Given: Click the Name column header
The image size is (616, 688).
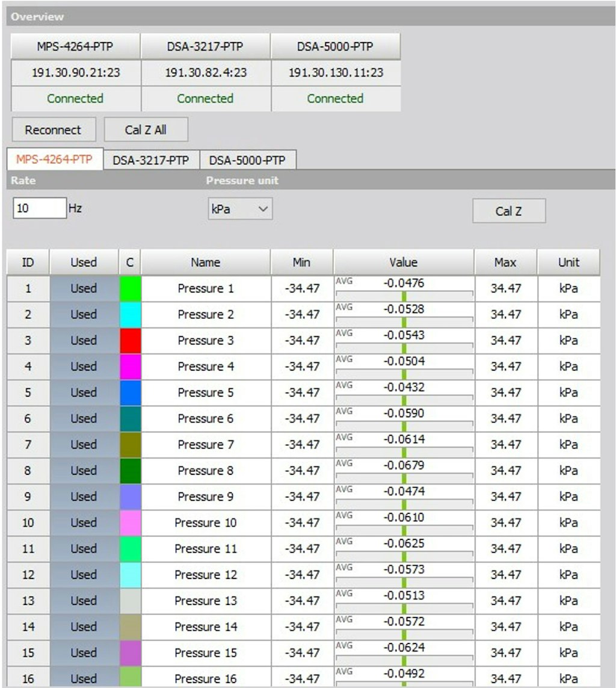Looking at the screenshot, I should tap(206, 262).
